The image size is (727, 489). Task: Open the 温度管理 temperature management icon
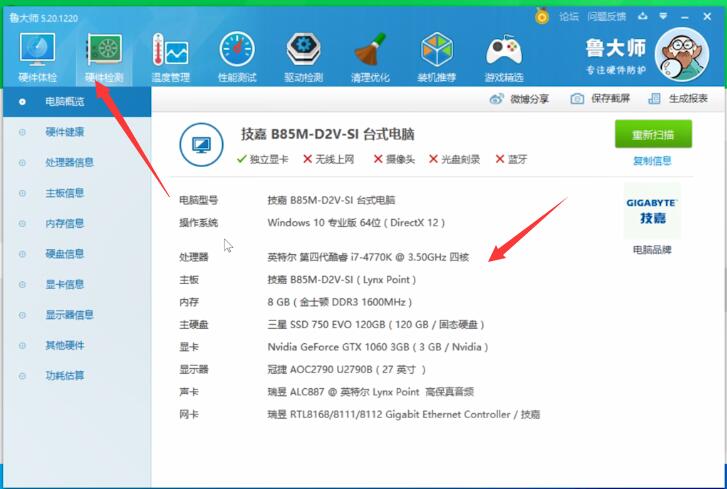point(171,57)
